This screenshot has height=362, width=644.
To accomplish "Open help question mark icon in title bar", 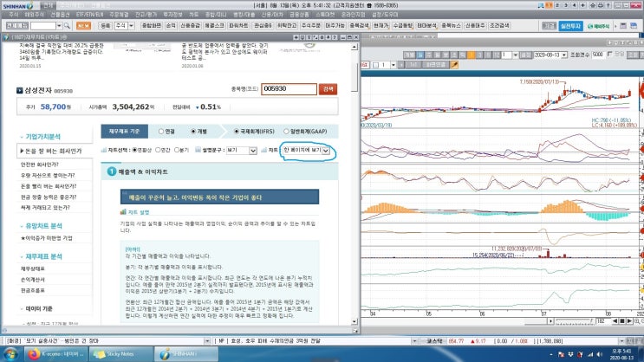I will pyautogui.click(x=608, y=5).
